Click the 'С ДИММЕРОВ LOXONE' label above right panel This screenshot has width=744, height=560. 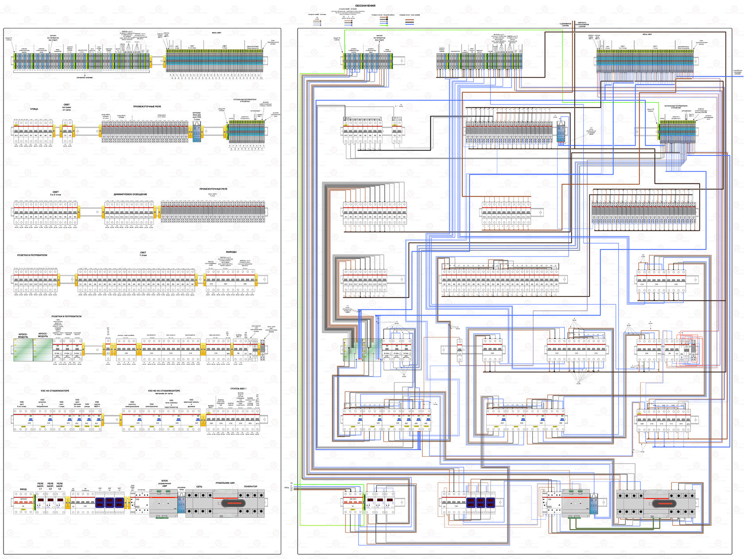(x=566, y=25)
